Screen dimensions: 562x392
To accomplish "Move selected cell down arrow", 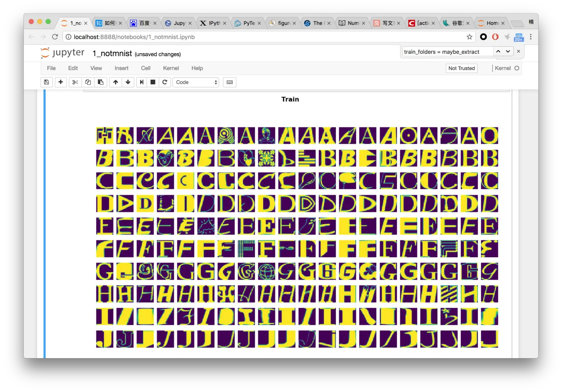I will (128, 82).
